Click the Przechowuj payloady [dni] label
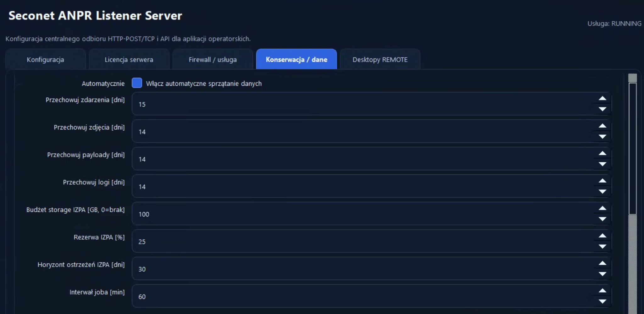 pos(86,155)
